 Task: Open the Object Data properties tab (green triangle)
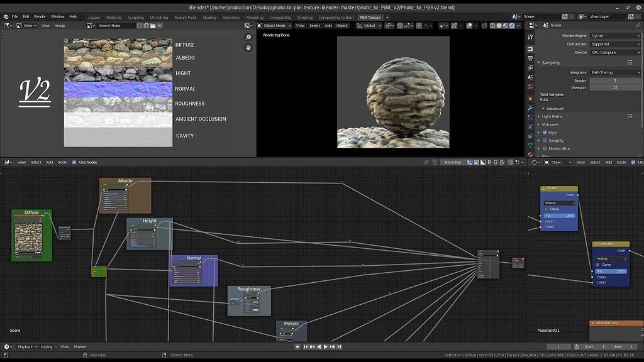click(x=530, y=146)
